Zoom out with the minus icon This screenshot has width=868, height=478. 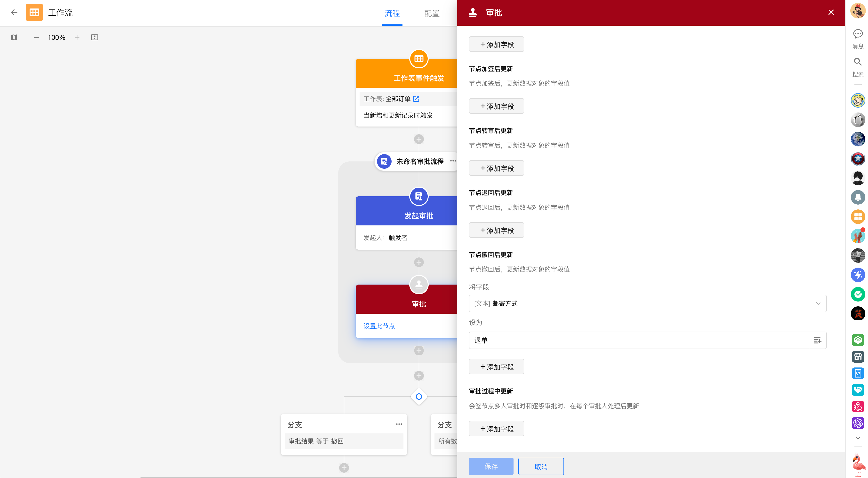[36, 37]
